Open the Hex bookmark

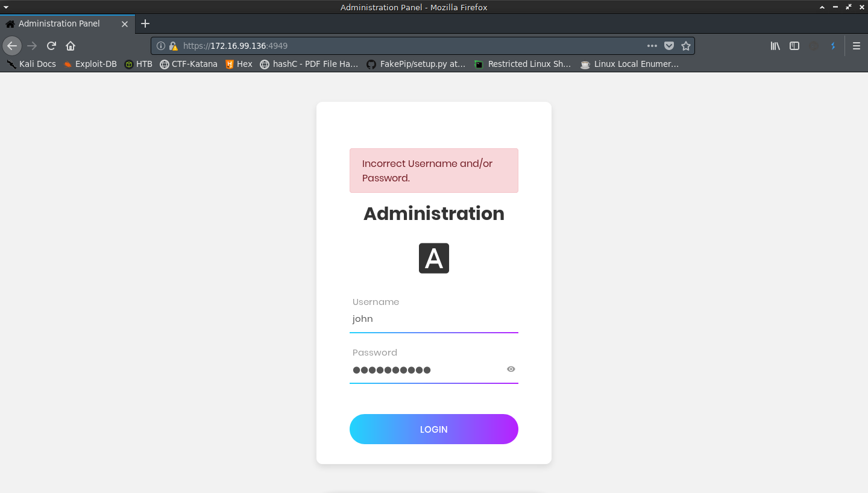pos(239,64)
